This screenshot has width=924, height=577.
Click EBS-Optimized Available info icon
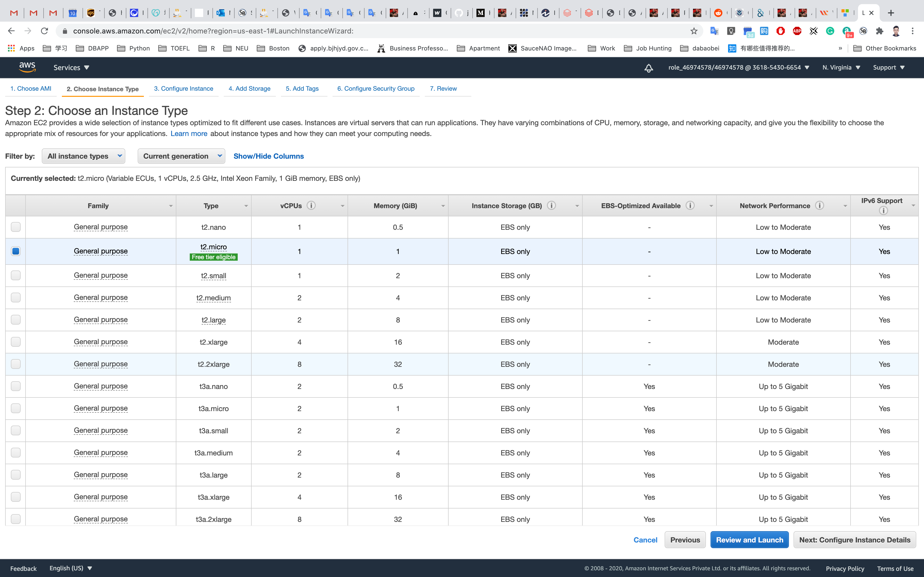point(690,206)
